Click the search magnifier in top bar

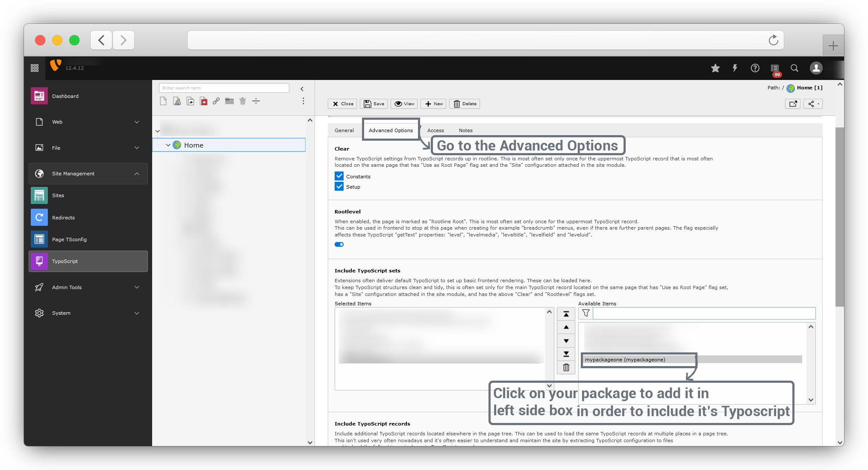[x=794, y=68]
